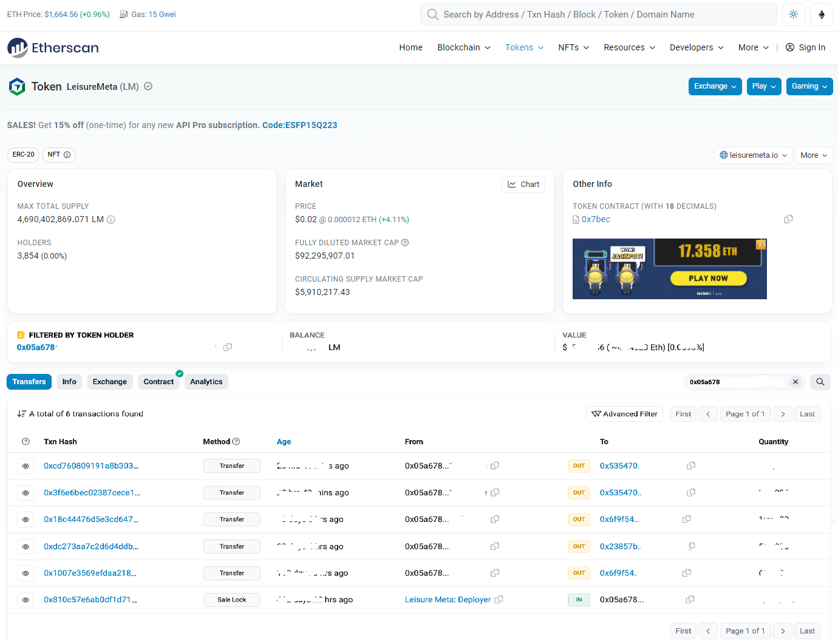The image size is (838, 644).
Task: Click promo code Code:ESFP15Q223 link
Action: coord(300,125)
